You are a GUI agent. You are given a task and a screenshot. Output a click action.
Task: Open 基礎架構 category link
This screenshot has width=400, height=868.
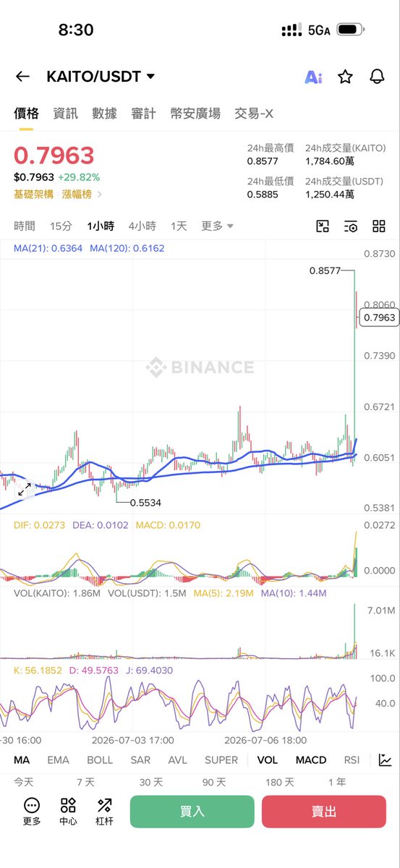[33, 194]
